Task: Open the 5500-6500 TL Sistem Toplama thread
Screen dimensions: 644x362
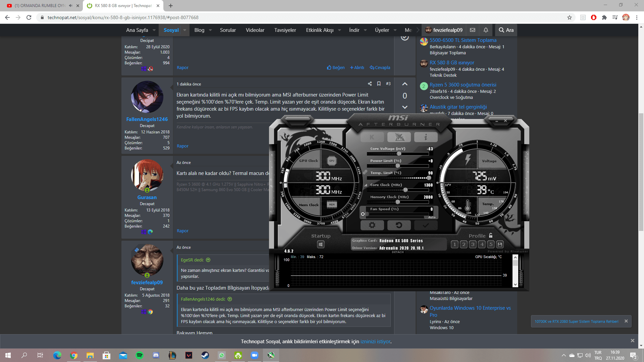Action: tap(463, 40)
